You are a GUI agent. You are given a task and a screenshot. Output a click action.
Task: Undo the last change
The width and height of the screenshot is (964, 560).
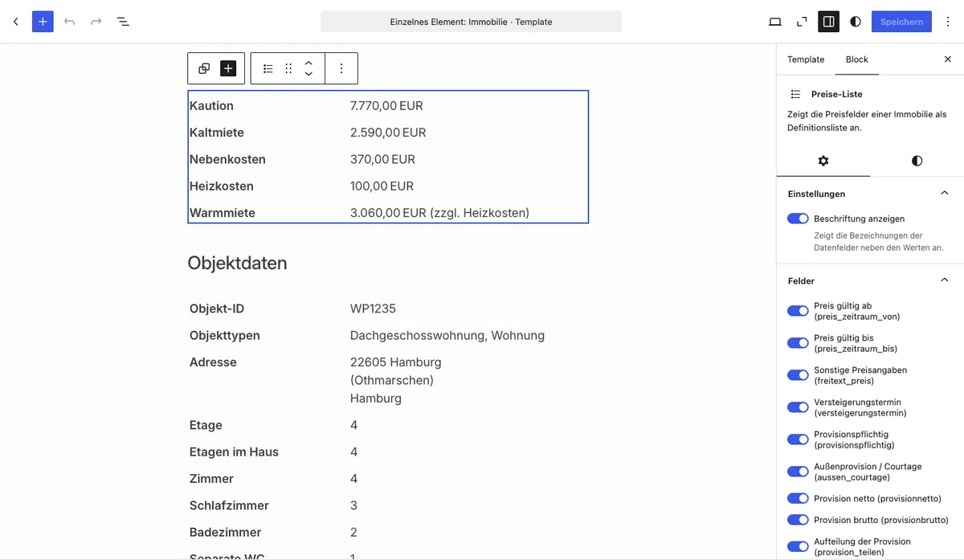[70, 22]
